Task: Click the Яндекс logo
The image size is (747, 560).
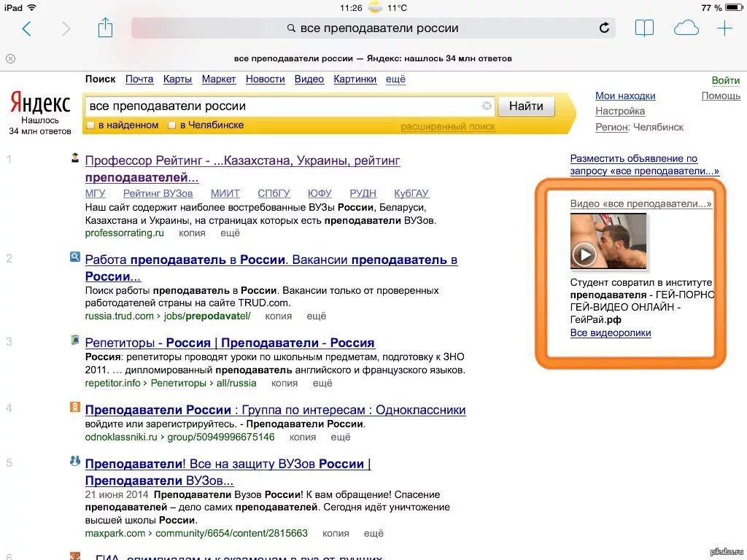Action: tap(41, 104)
